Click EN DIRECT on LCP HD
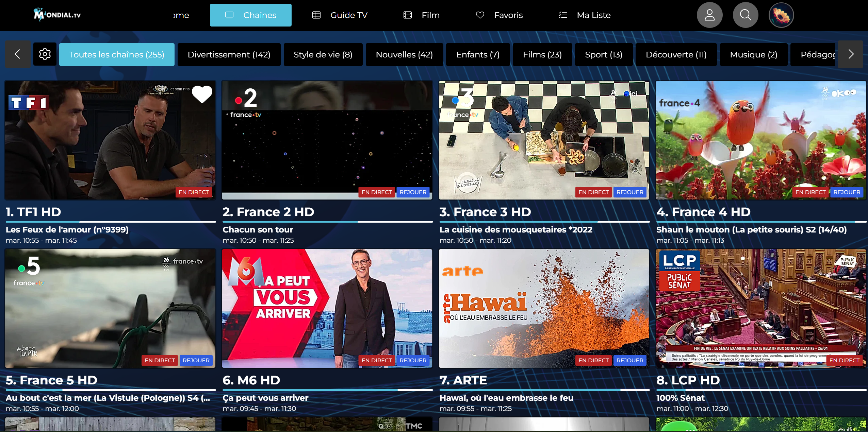868x432 pixels. (x=844, y=360)
